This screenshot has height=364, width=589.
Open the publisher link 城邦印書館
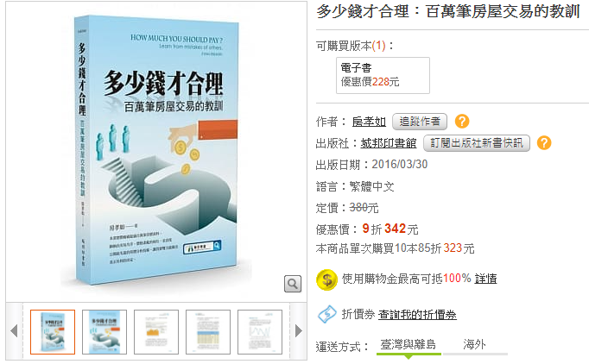coord(389,143)
